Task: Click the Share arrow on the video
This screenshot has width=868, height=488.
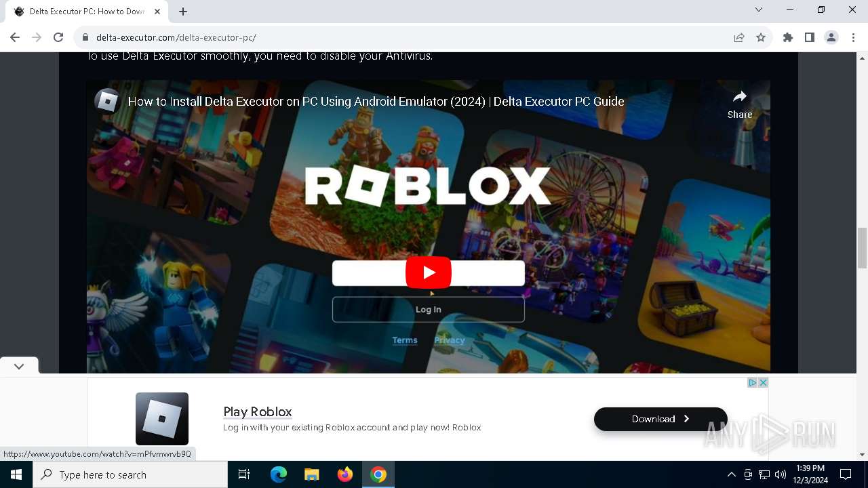Action: tap(740, 97)
